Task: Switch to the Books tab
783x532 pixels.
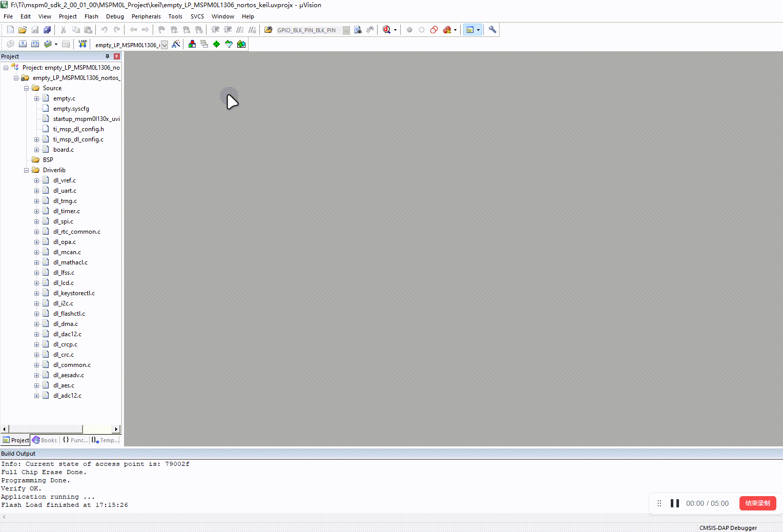Action: pyautogui.click(x=45, y=440)
